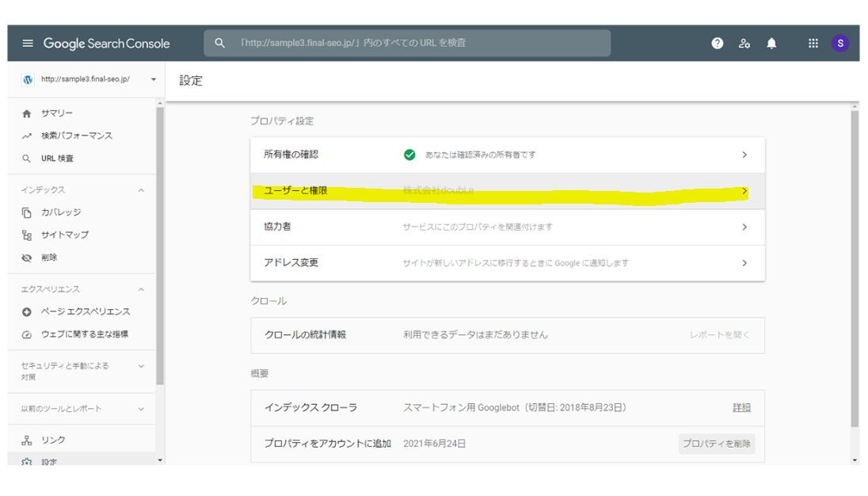Collapse the エクスペリエンス section

coord(141,289)
